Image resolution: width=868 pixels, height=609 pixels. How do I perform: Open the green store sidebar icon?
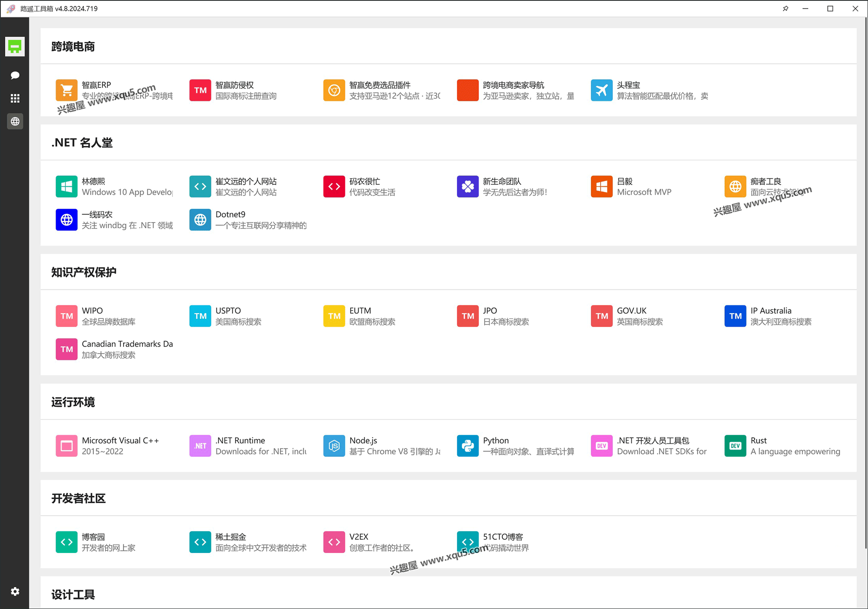(x=15, y=46)
